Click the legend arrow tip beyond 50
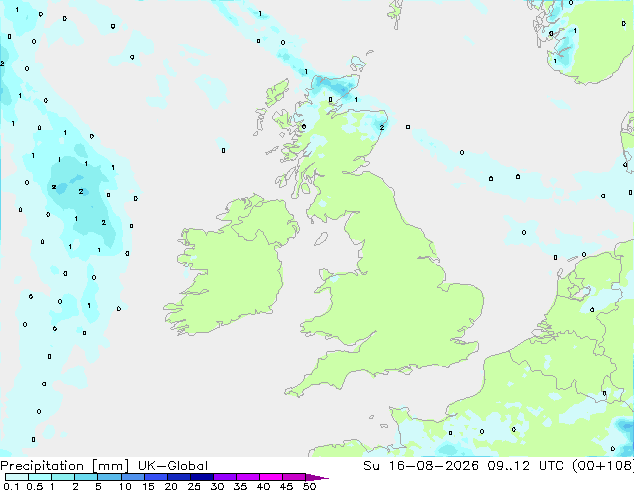The width and height of the screenshot is (634, 490). 317,477
